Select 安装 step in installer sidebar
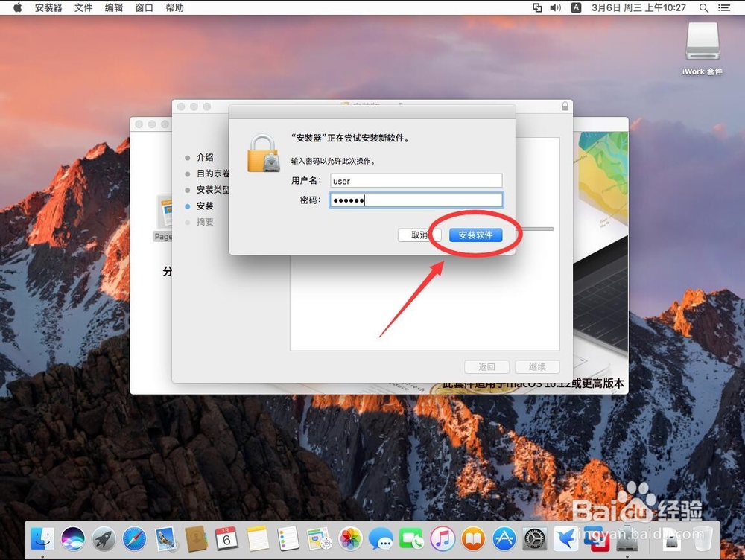 click(205, 206)
